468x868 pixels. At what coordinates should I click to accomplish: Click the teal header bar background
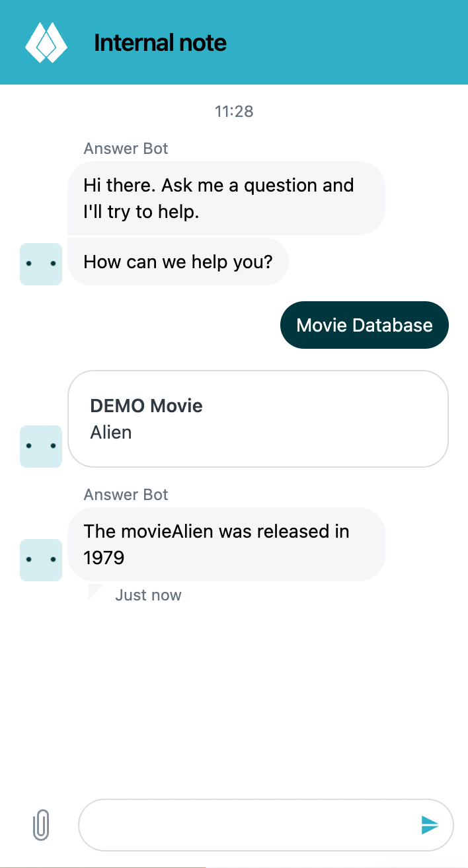tap(344, 42)
